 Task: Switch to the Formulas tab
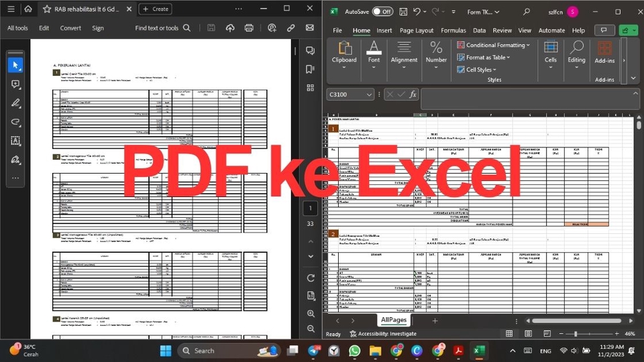453,30
